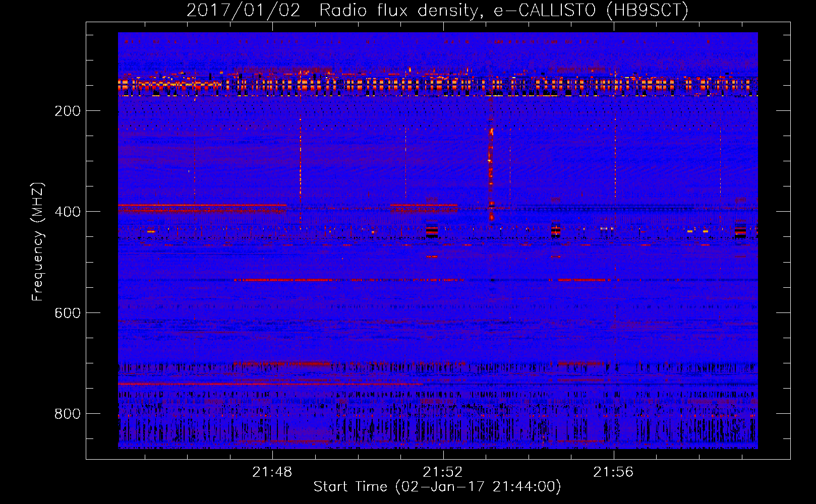Click the 21:56 time tick label

pyautogui.click(x=613, y=472)
